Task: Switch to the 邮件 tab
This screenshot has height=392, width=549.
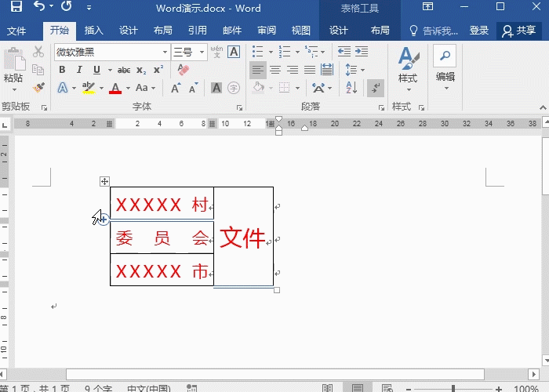Action: pyautogui.click(x=232, y=31)
